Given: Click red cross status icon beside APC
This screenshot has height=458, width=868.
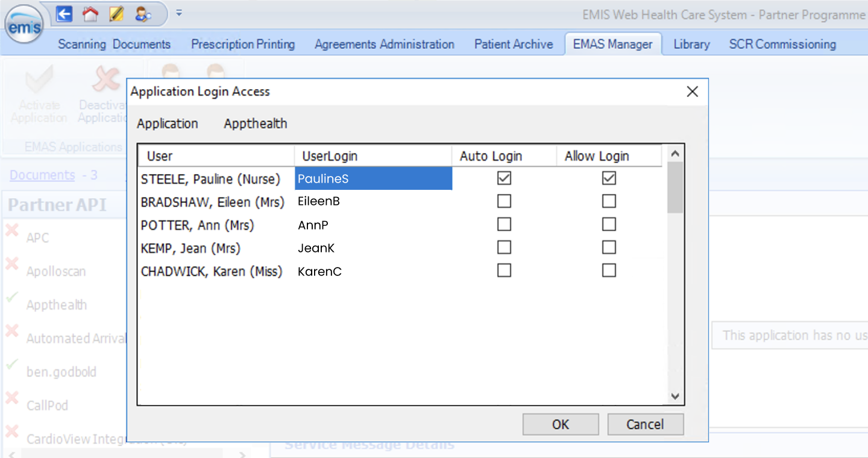Looking at the screenshot, I should (x=11, y=230).
